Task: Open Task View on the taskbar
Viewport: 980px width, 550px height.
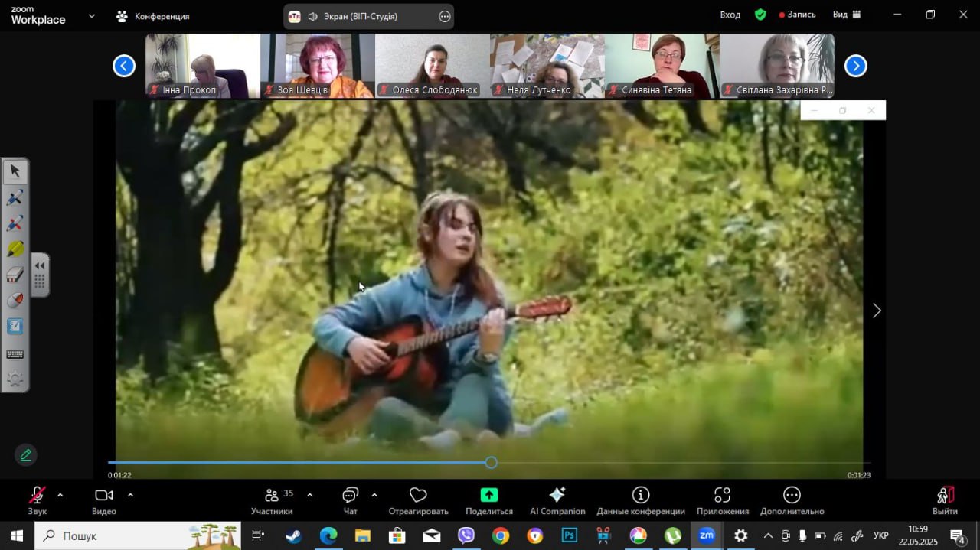Action: coord(258,535)
